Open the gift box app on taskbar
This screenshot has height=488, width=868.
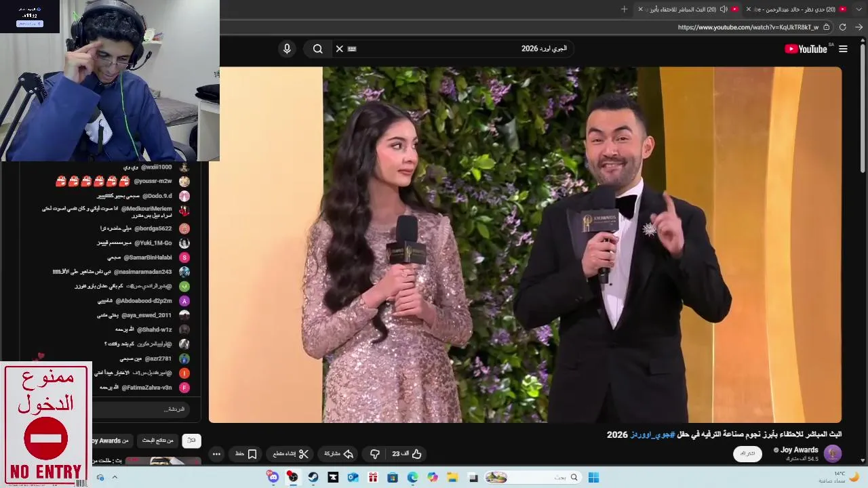tap(372, 477)
